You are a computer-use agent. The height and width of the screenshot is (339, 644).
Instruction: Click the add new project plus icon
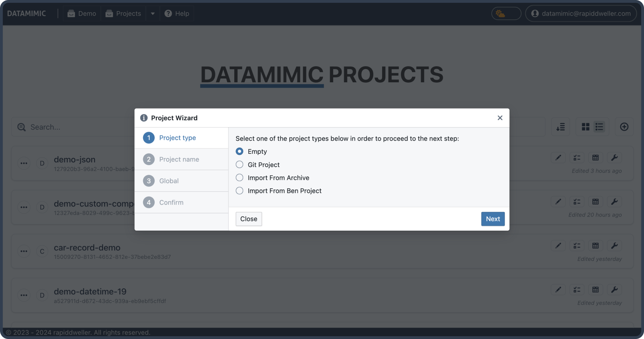click(624, 127)
